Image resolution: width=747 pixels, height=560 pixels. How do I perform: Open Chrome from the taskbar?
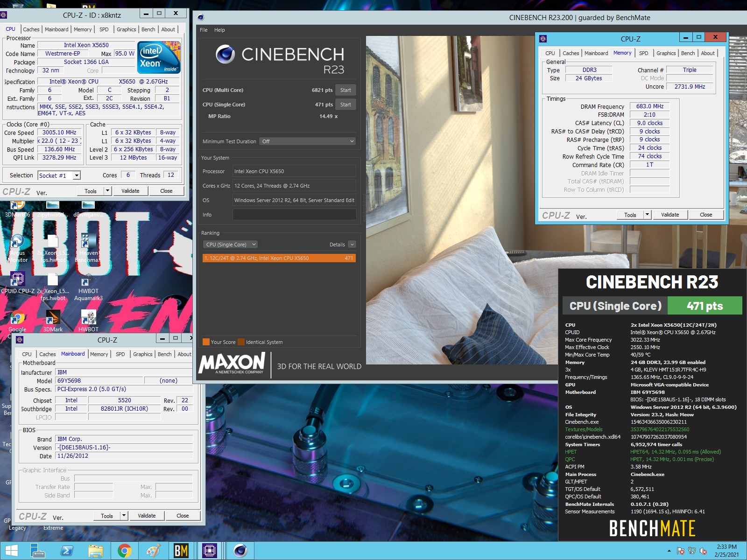pyautogui.click(x=124, y=551)
